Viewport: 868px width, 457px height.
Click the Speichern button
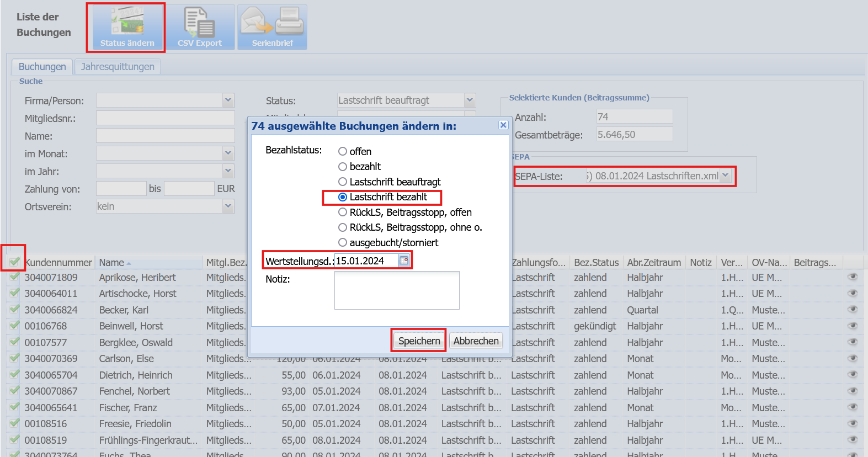pyautogui.click(x=419, y=341)
